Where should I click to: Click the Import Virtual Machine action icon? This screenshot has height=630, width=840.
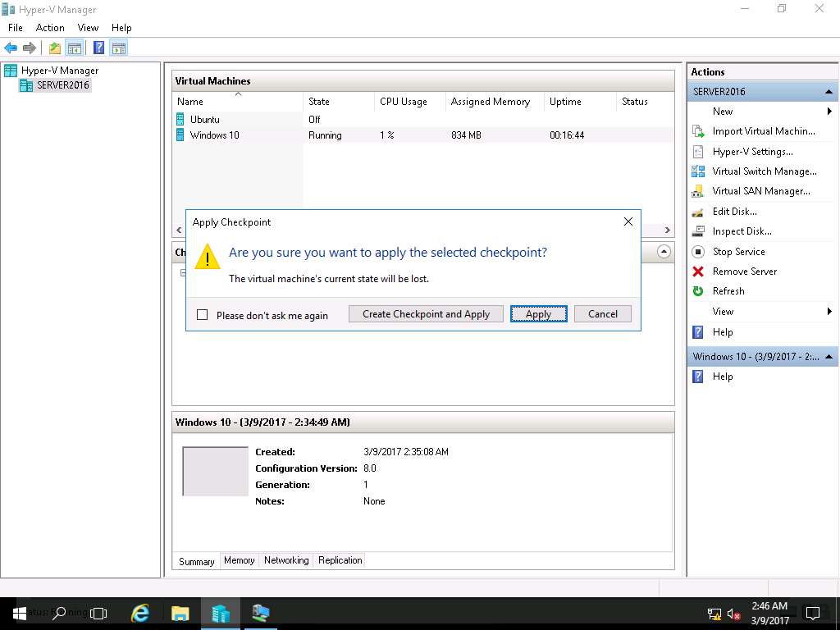coord(698,131)
